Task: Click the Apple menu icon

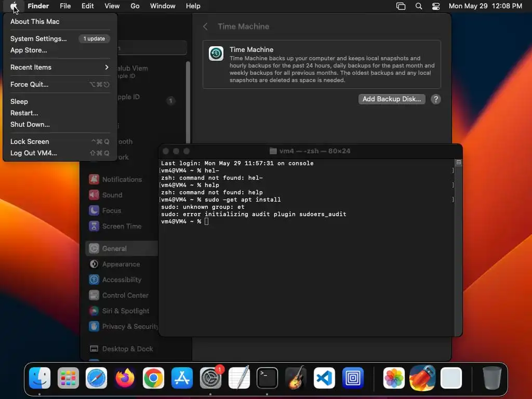Action: (x=14, y=6)
